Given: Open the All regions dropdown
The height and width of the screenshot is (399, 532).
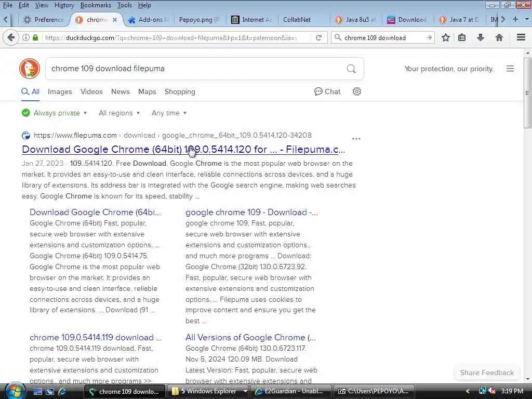Looking at the screenshot, I should (119, 113).
